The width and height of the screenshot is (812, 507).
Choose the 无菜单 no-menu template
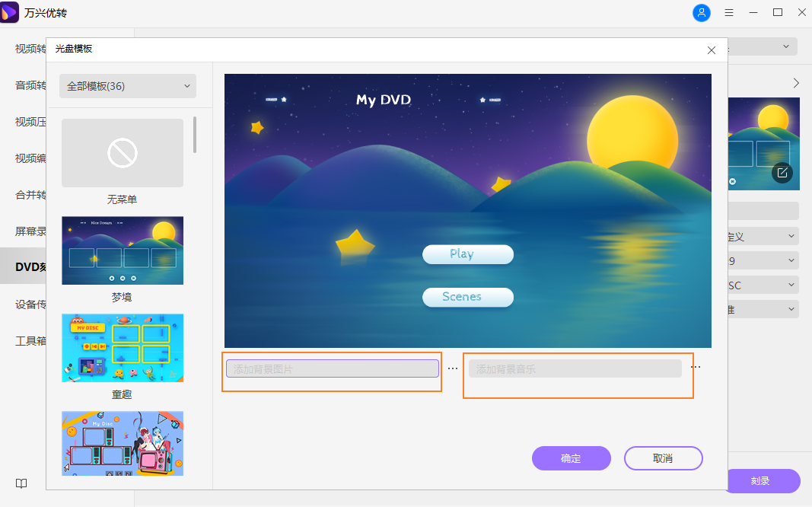[x=123, y=153]
